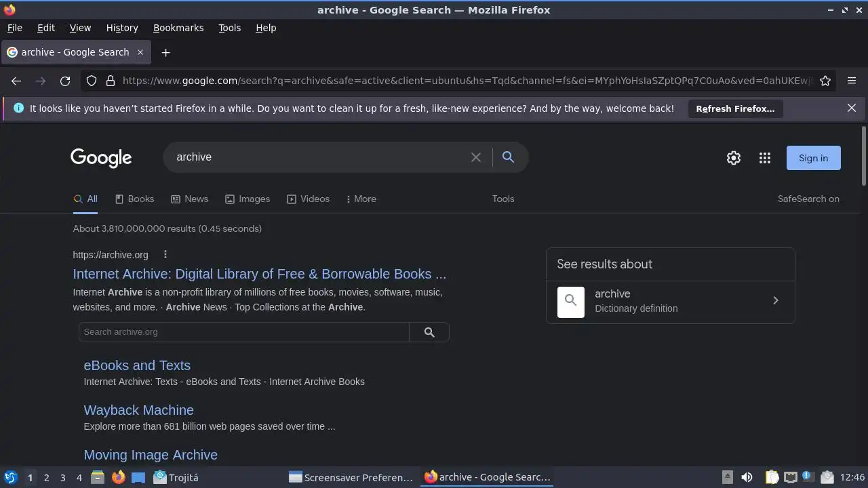
Task: Open Google quick settings gear icon
Action: [734, 158]
